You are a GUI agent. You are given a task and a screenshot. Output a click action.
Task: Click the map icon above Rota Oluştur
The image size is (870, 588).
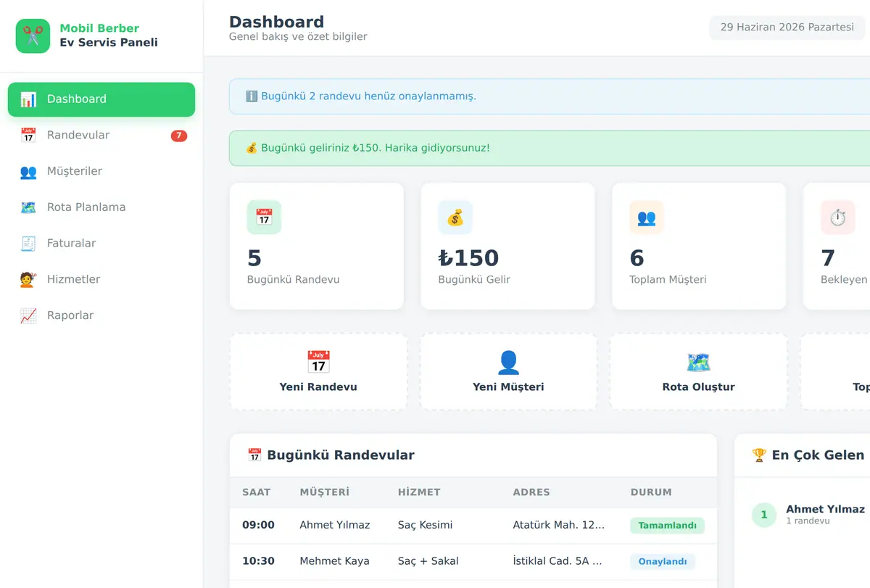(x=698, y=362)
